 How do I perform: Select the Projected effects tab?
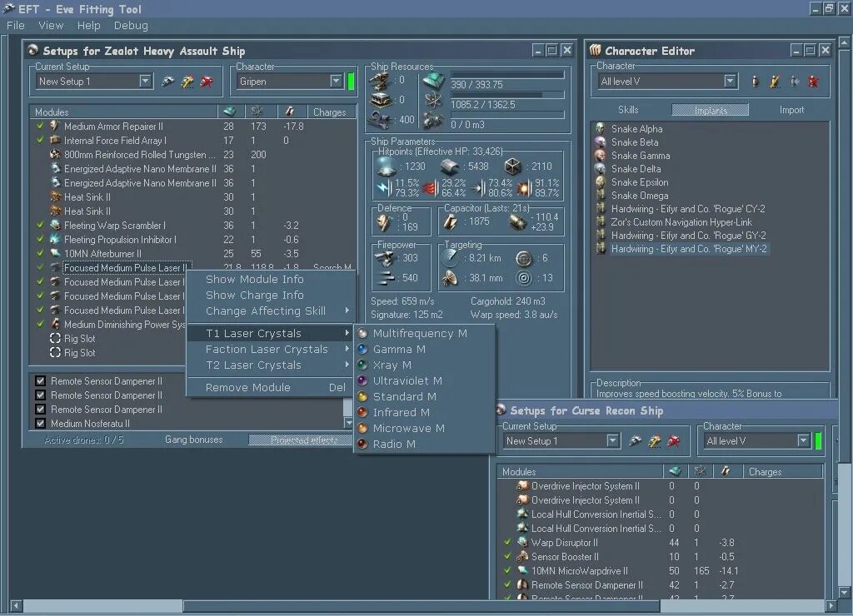[x=301, y=440]
